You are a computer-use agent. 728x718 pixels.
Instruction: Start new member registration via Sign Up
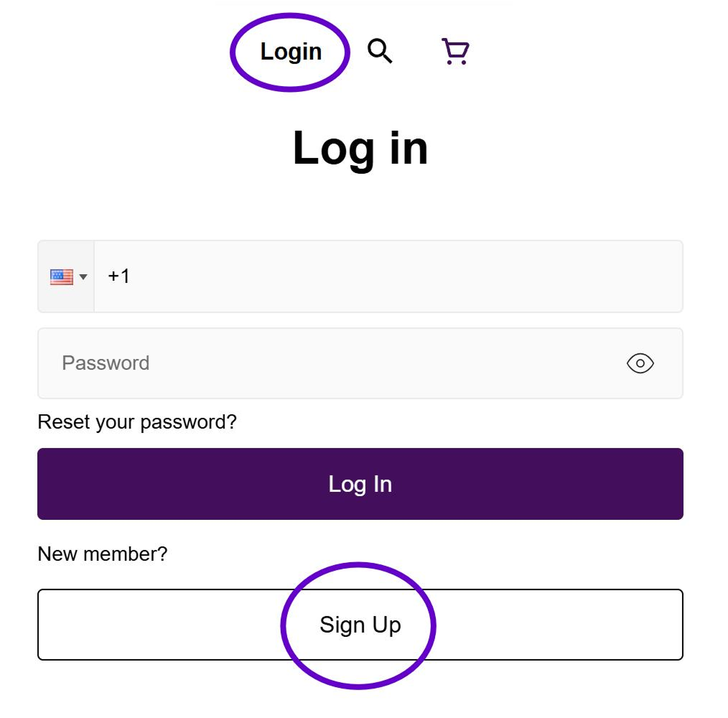[x=360, y=625]
